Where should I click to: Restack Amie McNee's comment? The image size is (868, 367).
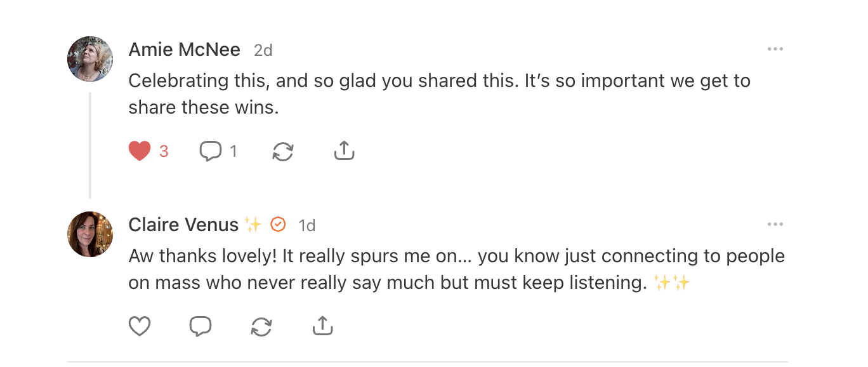point(282,151)
